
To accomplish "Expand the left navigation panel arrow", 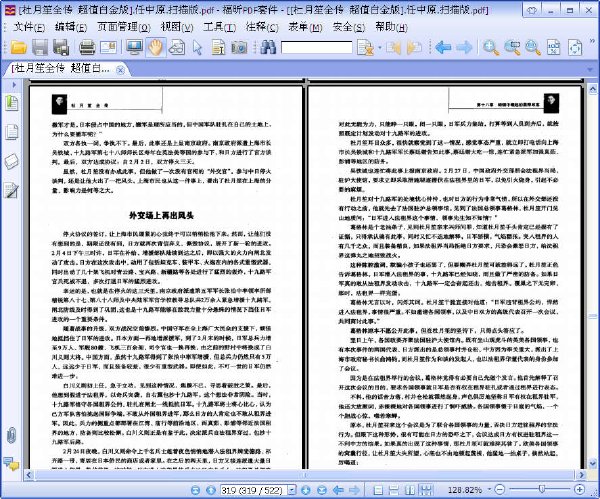I will [x=14, y=85].
